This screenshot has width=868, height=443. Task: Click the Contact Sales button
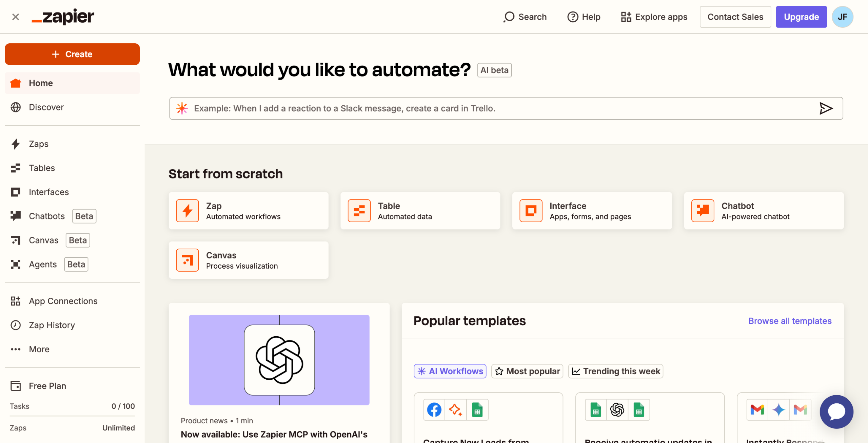point(735,17)
